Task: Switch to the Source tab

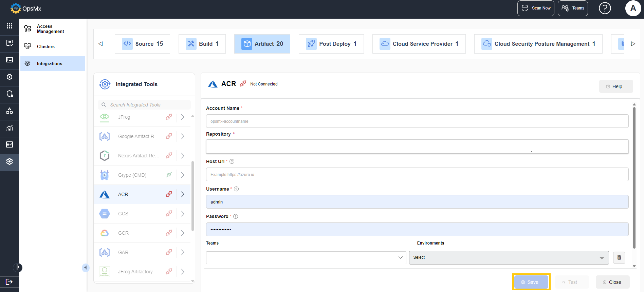Action: point(143,44)
